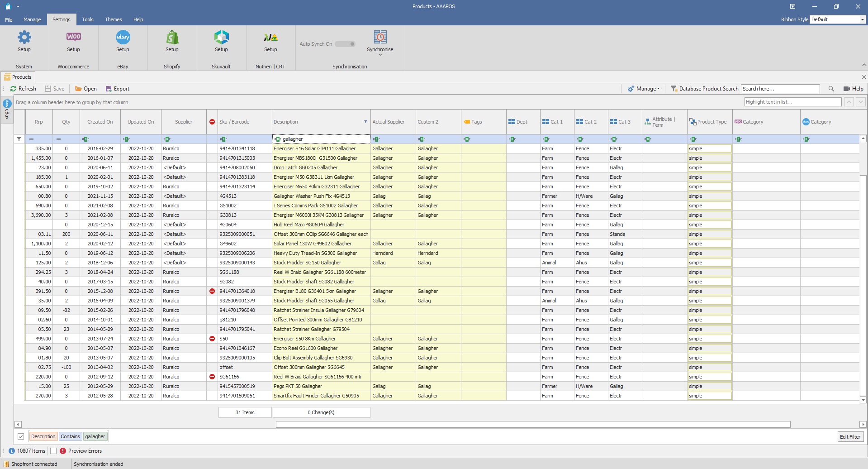Screen dimensions: 868x469
Task: Expand the Synchronise dropdown arrow
Action: click(380, 55)
